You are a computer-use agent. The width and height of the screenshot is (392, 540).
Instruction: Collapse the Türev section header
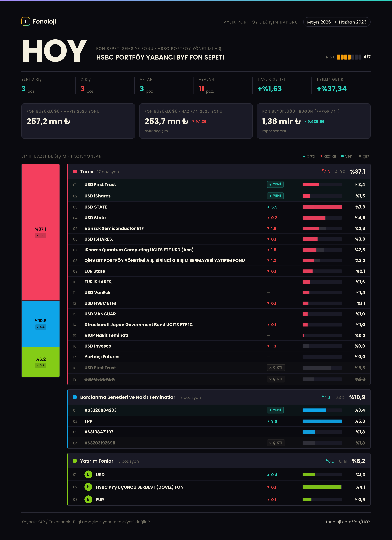[x=219, y=171]
